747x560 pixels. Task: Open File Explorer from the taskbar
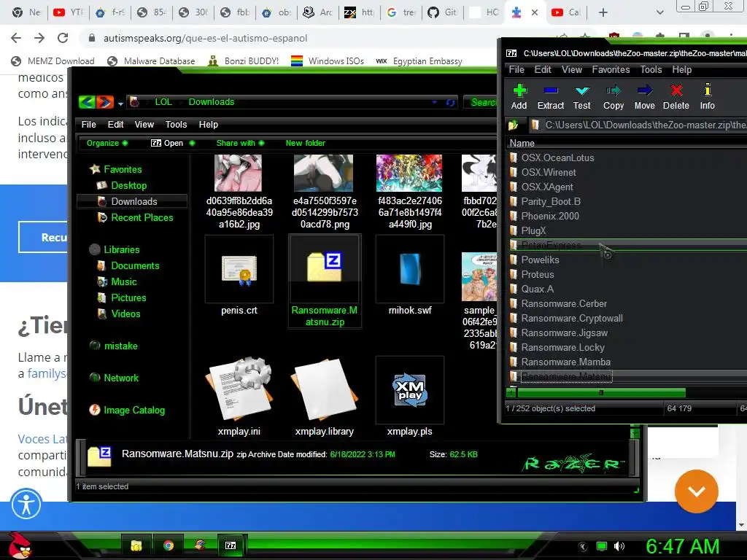click(x=136, y=545)
